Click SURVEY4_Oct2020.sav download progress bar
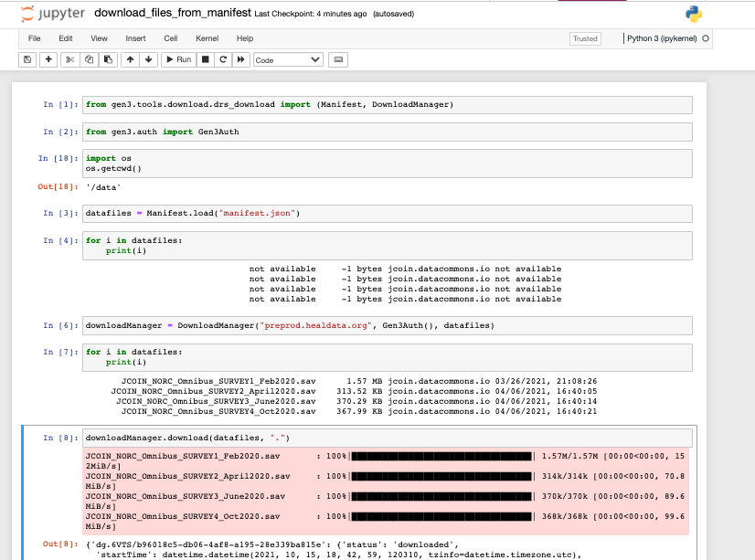 click(x=441, y=517)
